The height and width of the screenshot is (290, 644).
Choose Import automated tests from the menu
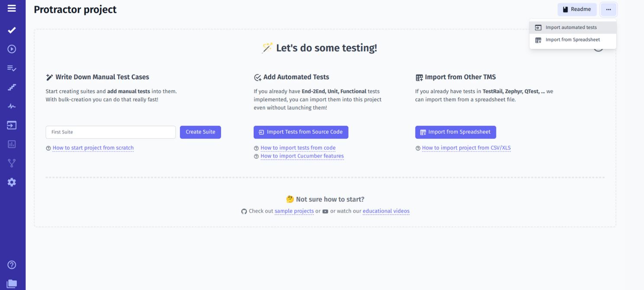pos(571,27)
